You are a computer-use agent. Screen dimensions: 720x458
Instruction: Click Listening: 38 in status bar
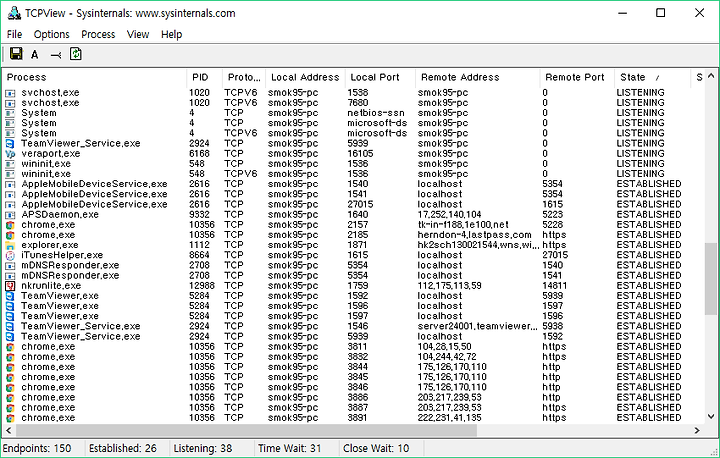(x=202, y=448)
